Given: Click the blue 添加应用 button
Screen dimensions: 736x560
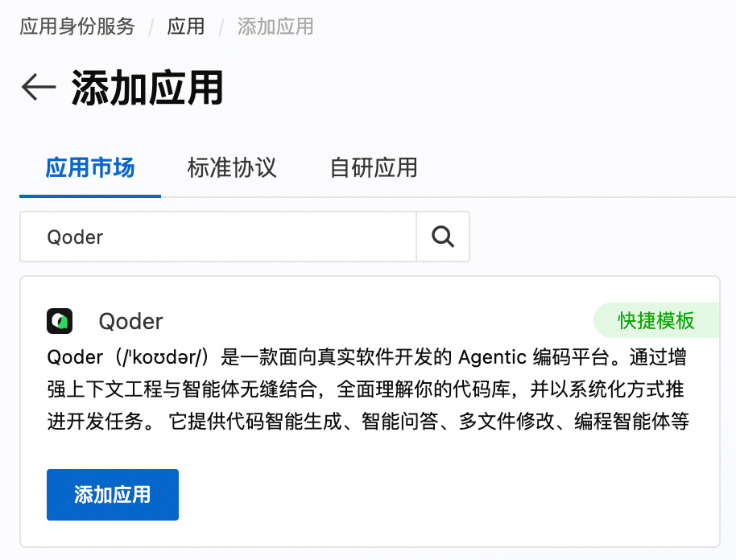Looking at the screenshot, I should (113, 495).
